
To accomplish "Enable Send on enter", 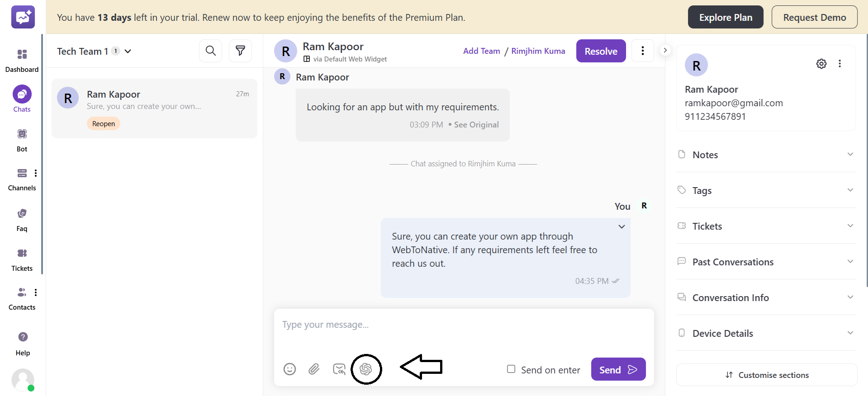I will click(x=511, y=369).
